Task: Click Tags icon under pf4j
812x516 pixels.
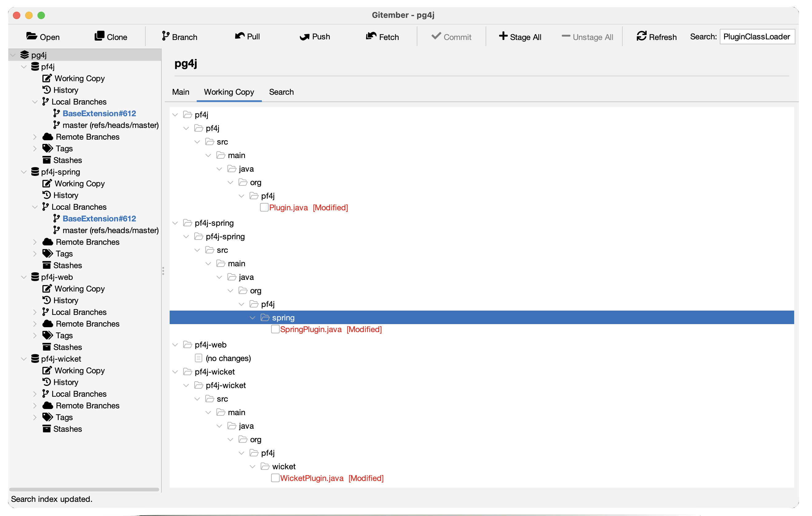Action: point(48,149)
